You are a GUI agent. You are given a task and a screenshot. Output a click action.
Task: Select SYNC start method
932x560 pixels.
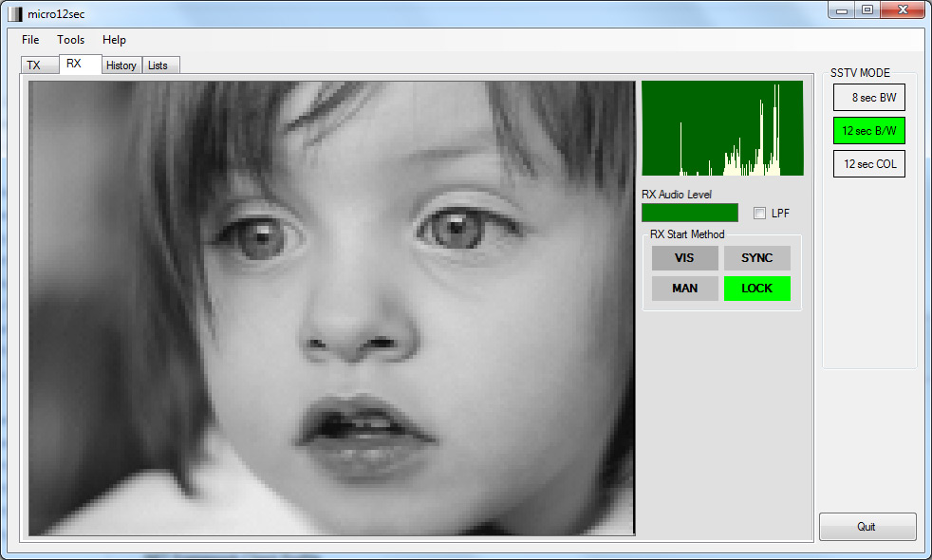coord(756,258)
